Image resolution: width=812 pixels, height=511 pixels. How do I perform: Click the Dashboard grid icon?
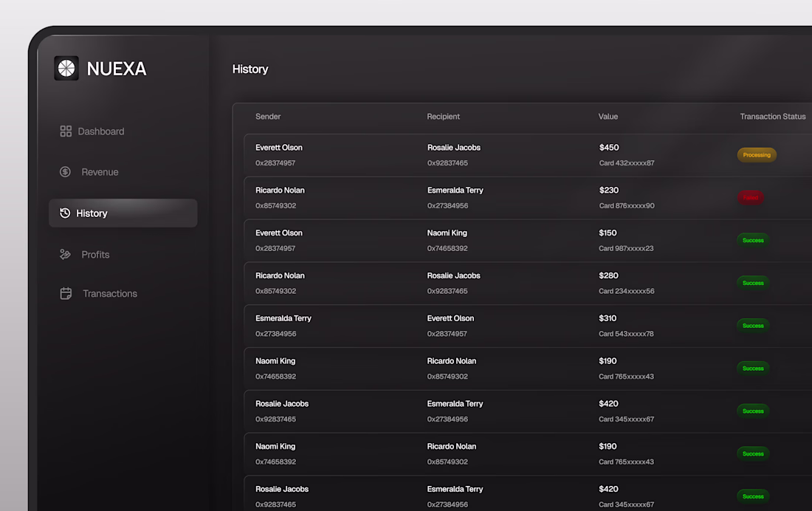tap(66, 131)
